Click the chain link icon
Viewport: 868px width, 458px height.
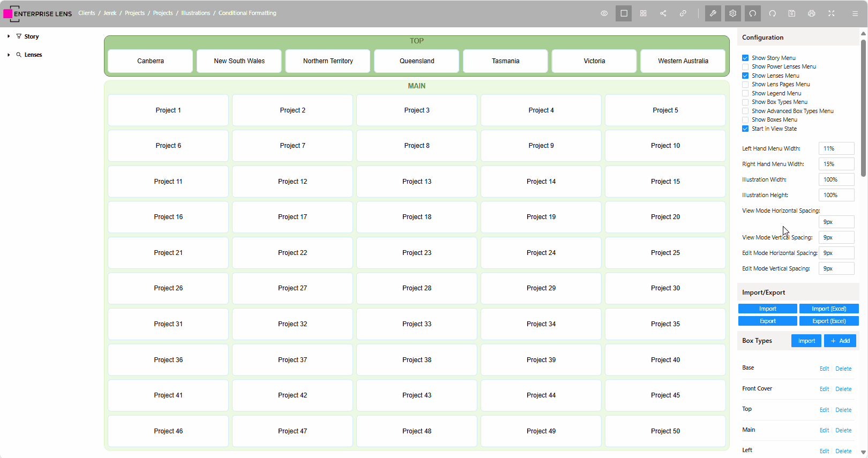[x=683, y=13]
